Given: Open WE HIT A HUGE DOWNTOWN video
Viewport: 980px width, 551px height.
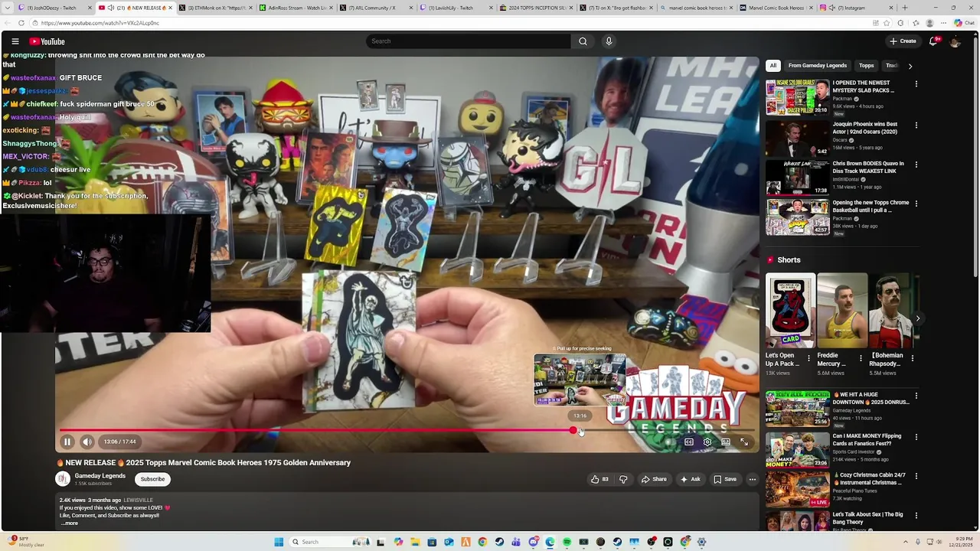Looking at the screenshot, I should click(x=797, y=409).
